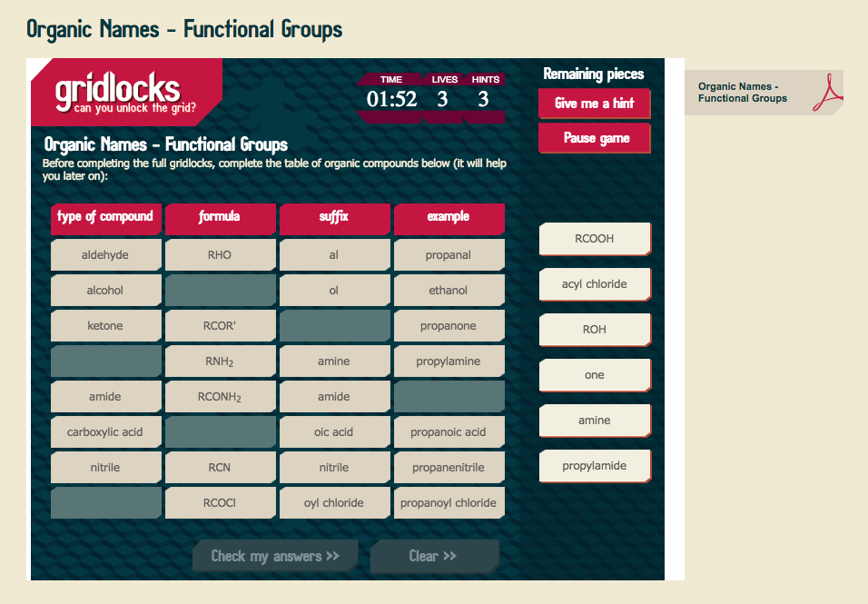This screenshot has height=604, width=868.
Task: Pause the game
Action: (594, 138)
